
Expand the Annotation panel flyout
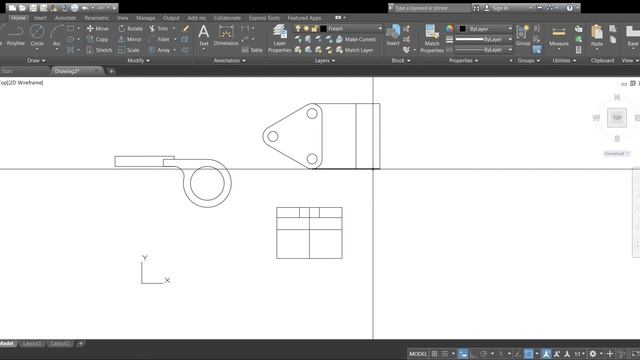coord(230,60)
